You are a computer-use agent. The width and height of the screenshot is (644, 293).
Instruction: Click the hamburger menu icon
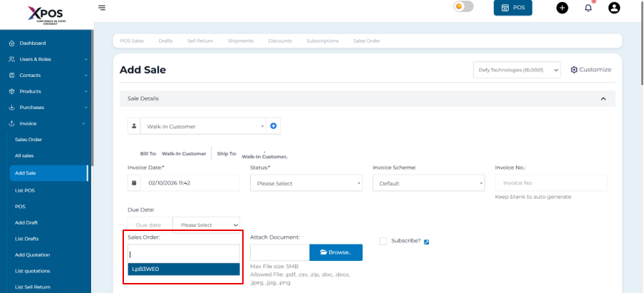coord(102,8)
